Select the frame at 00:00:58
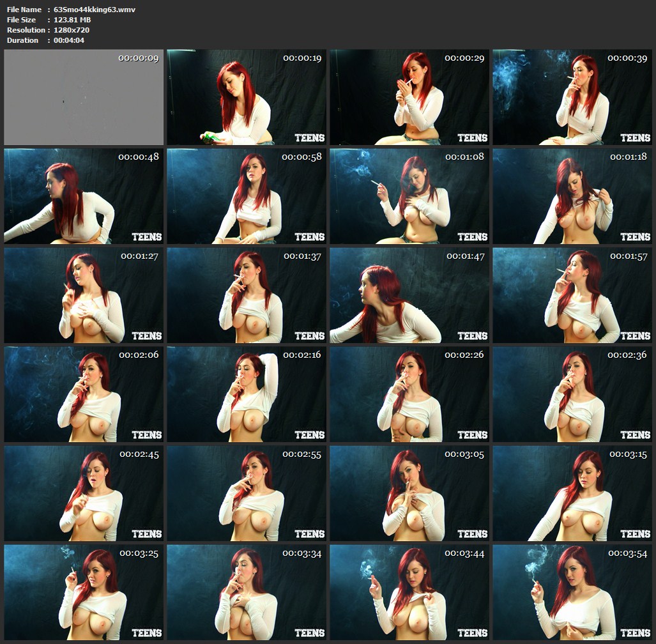 (x=247, y=196)
